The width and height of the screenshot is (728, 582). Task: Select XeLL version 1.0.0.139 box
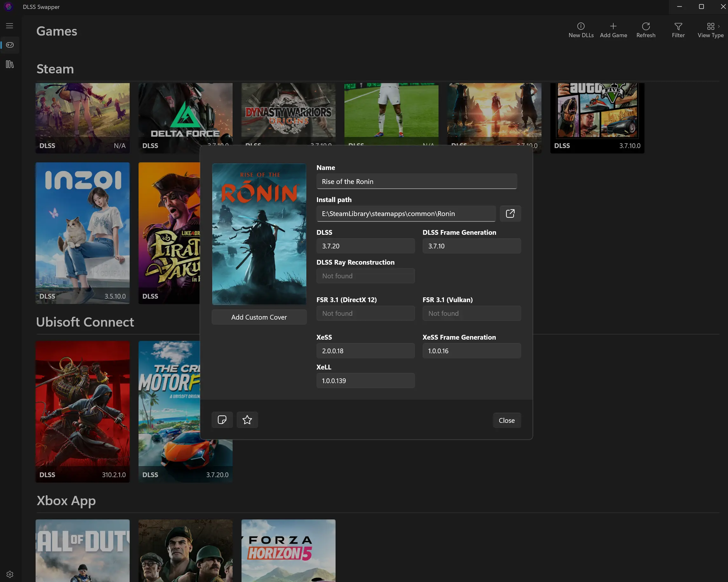click(365, 381)
